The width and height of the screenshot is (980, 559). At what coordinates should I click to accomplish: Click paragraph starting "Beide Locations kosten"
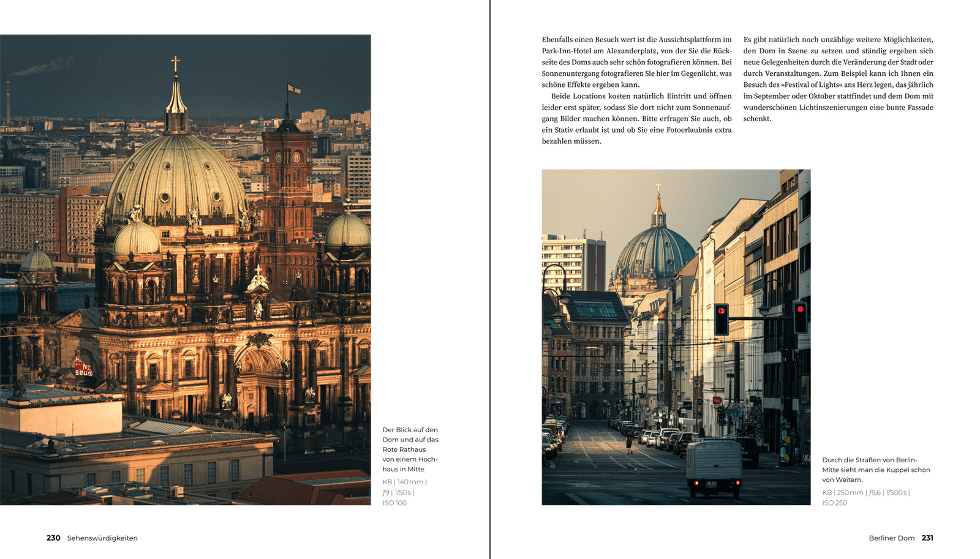pos(636,119)
